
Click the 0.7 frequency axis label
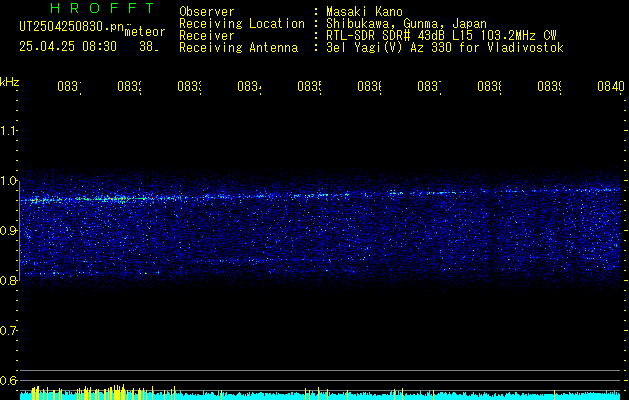[8, 331]
